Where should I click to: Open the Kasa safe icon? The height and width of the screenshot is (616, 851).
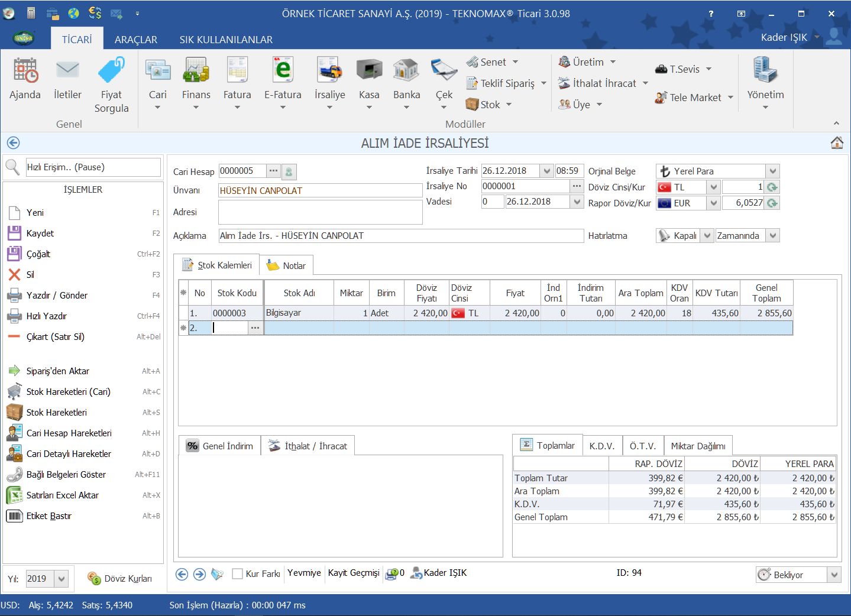click(x=369, y=71)
